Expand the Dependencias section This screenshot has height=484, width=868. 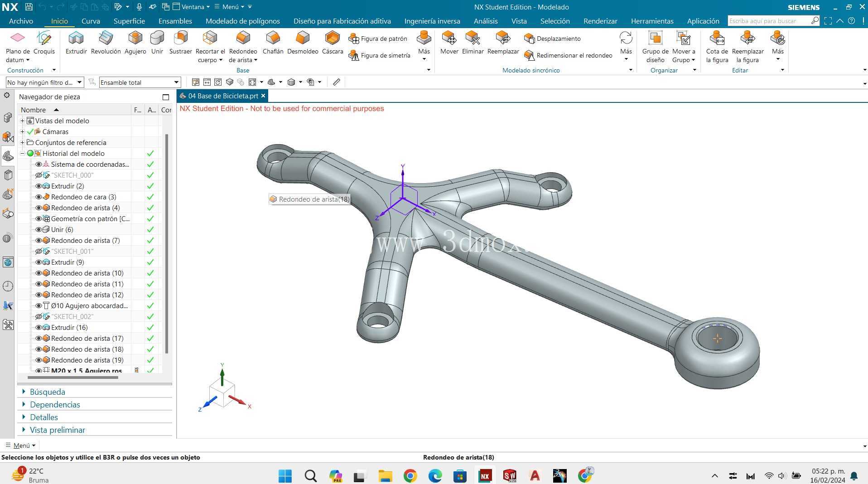point(24,404)
